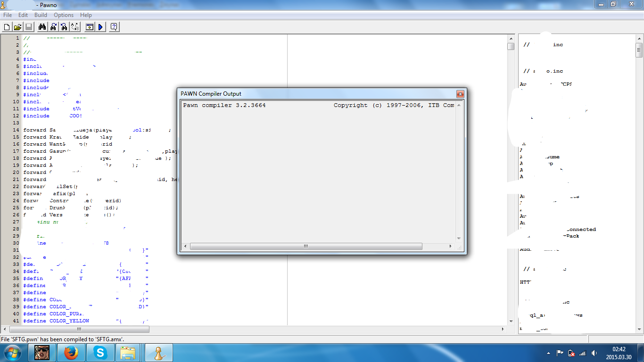Click the compiler output scroll down arrow

[x=459, y=239]
